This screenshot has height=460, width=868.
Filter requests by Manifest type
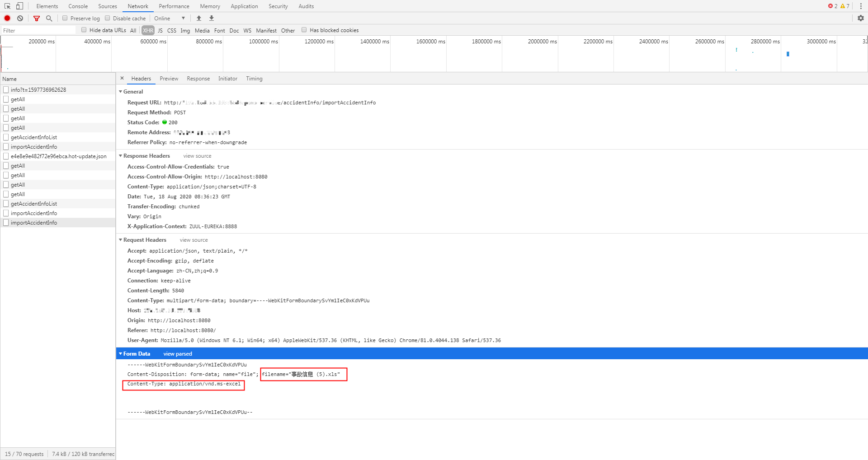pos(266,30)
